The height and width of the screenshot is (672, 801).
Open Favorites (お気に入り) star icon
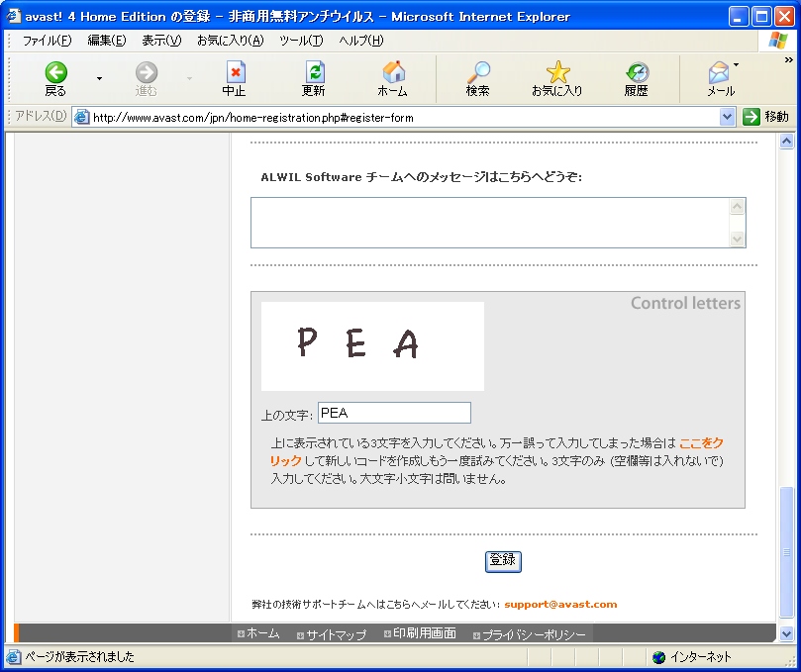(557, 79)
